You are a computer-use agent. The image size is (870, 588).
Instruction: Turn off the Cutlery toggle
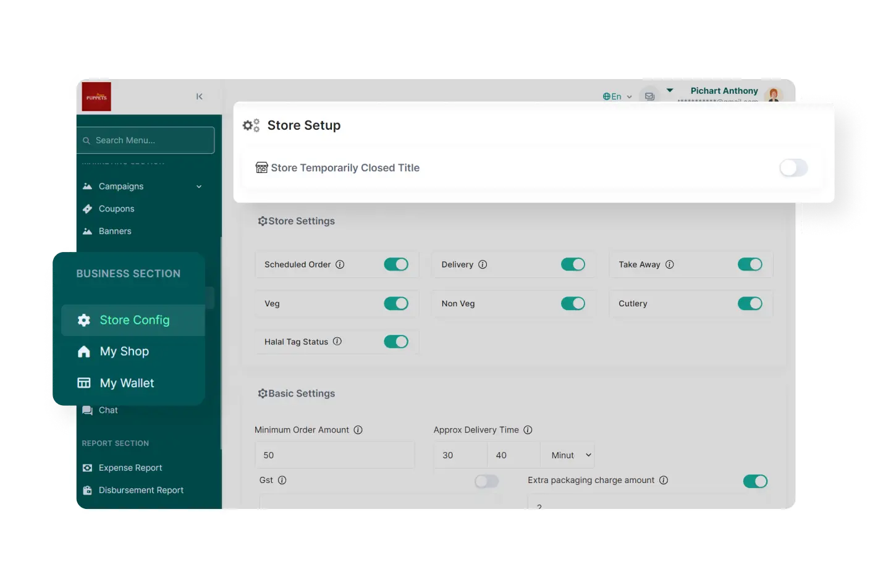pos(750,304)
